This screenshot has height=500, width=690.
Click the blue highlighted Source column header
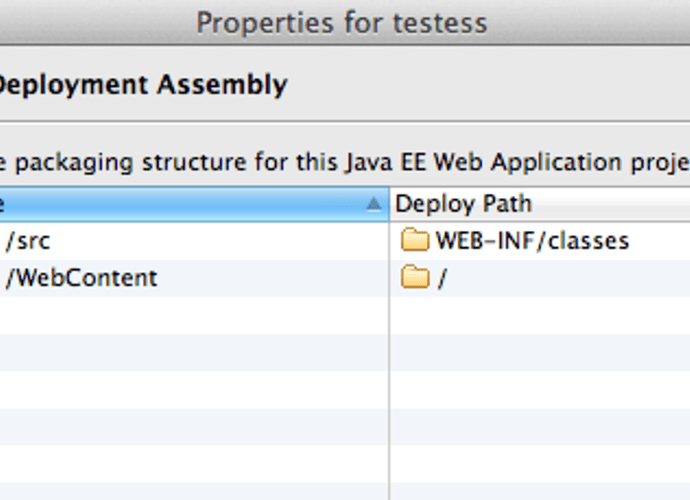point(194,204)
